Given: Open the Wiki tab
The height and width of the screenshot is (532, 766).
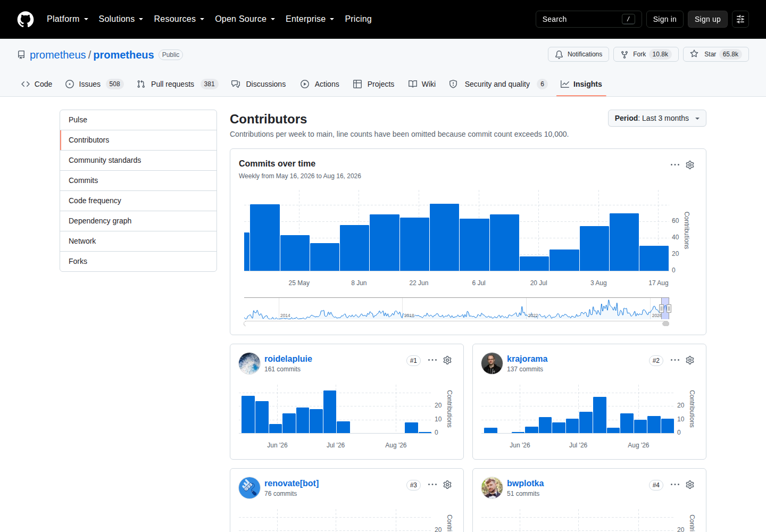Looking at the screenshot, I should click(422, 84).
